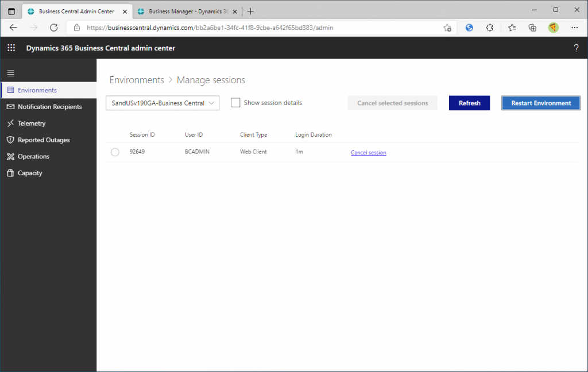The height and width of the screenshot is (372, 588).
Task: Click the browser address bar URL
Action: pos(210,28)
